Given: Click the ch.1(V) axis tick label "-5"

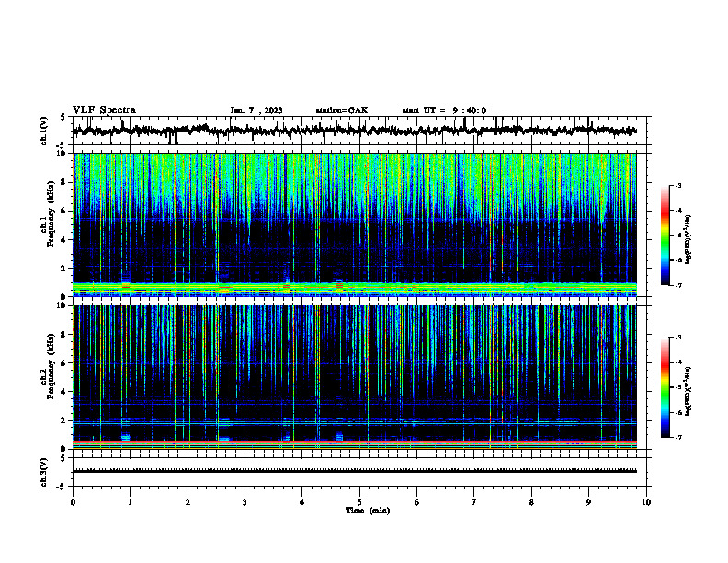Looking at the screenshot, I should click(62, 145).
